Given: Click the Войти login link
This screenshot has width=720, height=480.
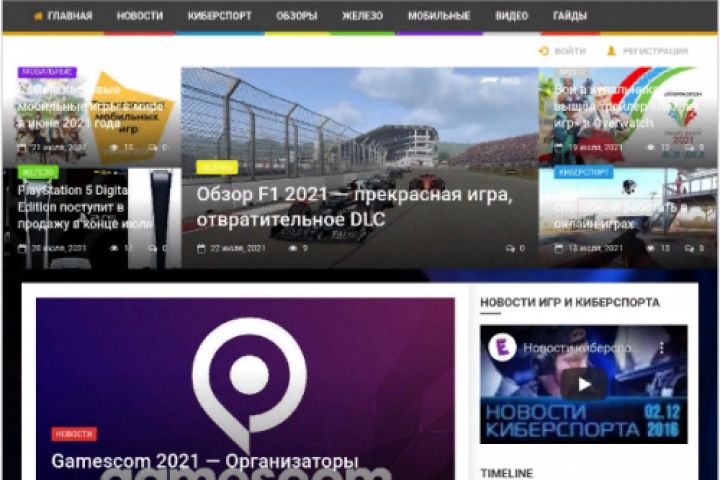Looking at the screenshot, I should [570, 51].
